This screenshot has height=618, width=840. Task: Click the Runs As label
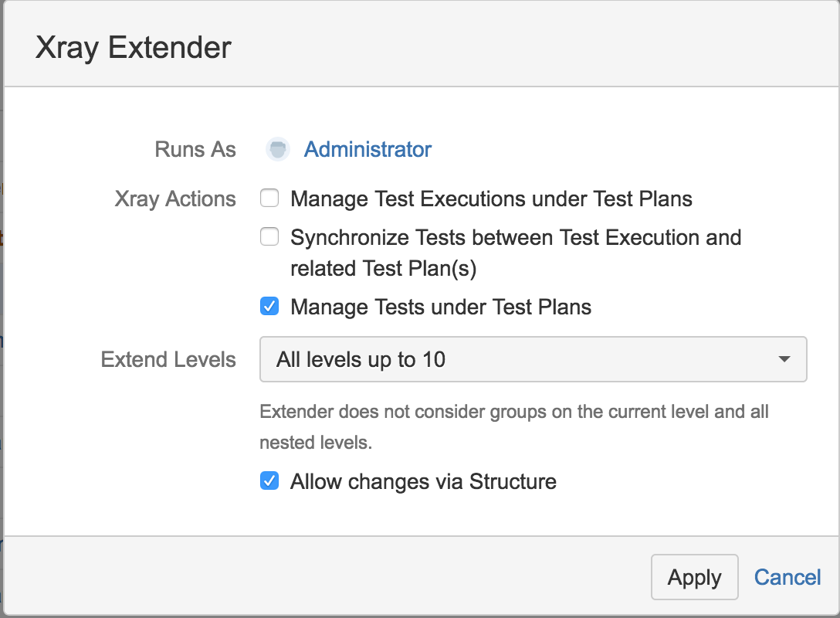tap(195, 150)
